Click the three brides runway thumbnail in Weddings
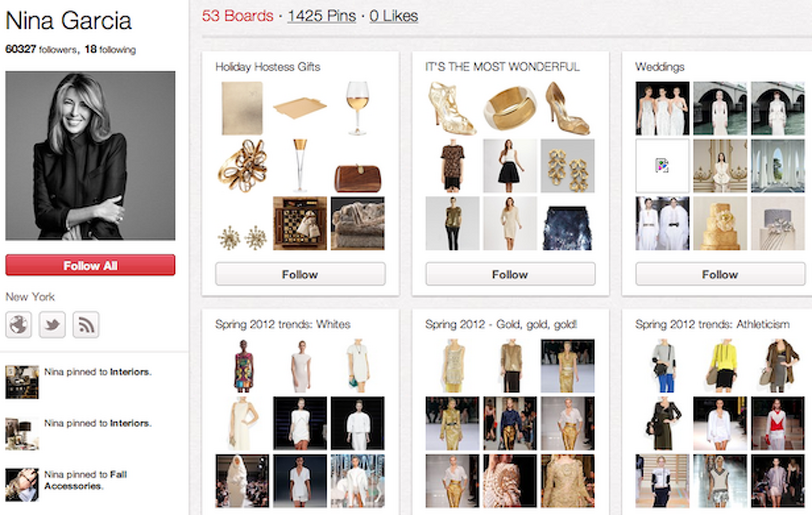Screen dimensions: 812x515 point(662,108)
